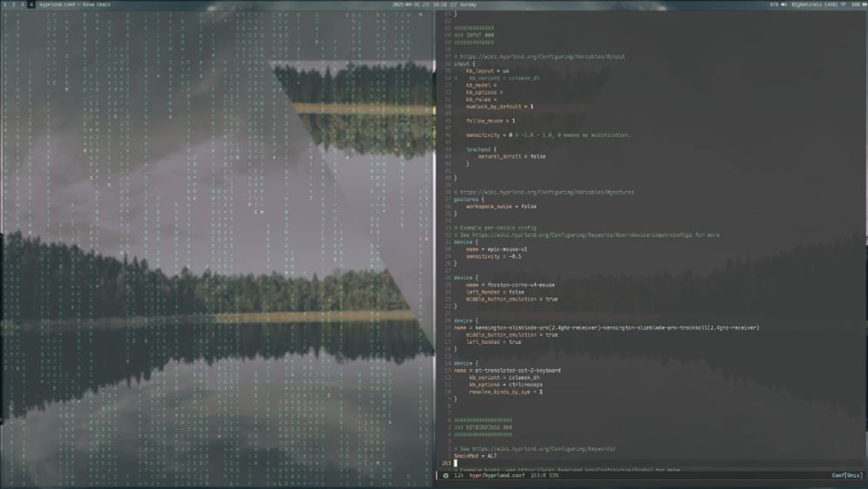Click the '12k' file size in the modeline
This screenshot has height=489, width=868.
[x=459, y=475]
